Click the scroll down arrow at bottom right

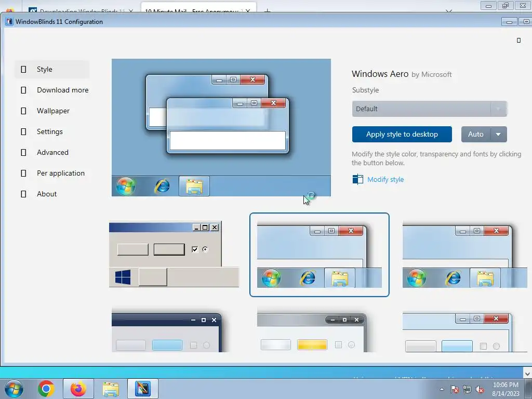tap(527, 373)
